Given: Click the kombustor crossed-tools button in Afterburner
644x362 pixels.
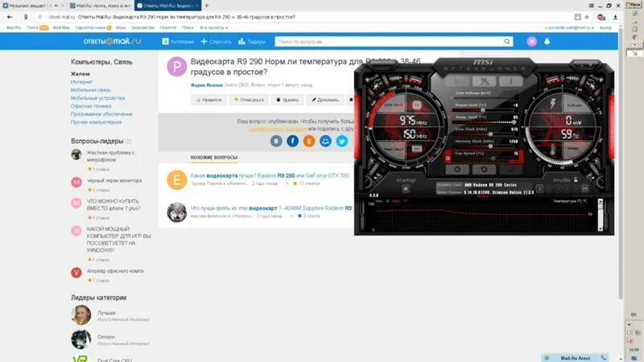Looking at the screenshot, I should (485, 81).
